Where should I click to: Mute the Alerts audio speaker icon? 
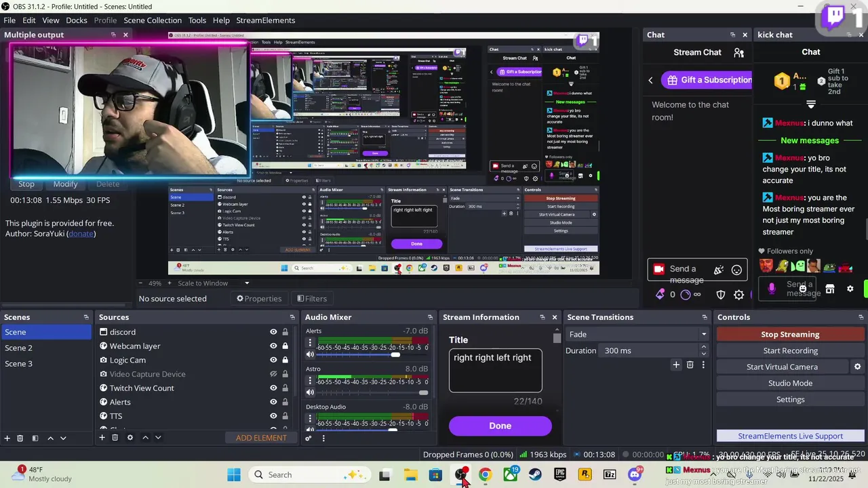click(x=310, y=354)
